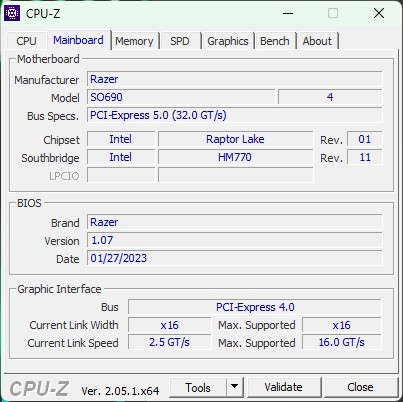Screen dimensions: 403x402
Task: Click the Tools button
Action: click(x=198, y=387)
